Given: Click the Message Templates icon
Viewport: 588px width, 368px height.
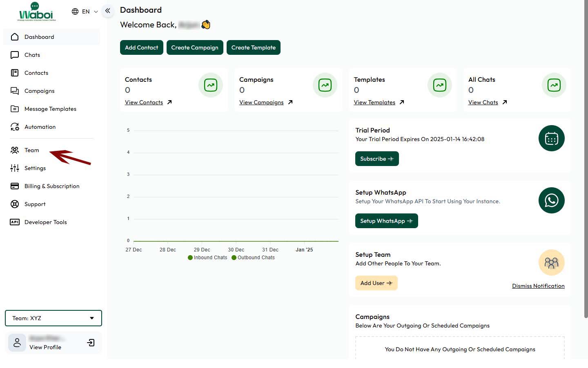Looking at the screenshot, I should 15,109.
